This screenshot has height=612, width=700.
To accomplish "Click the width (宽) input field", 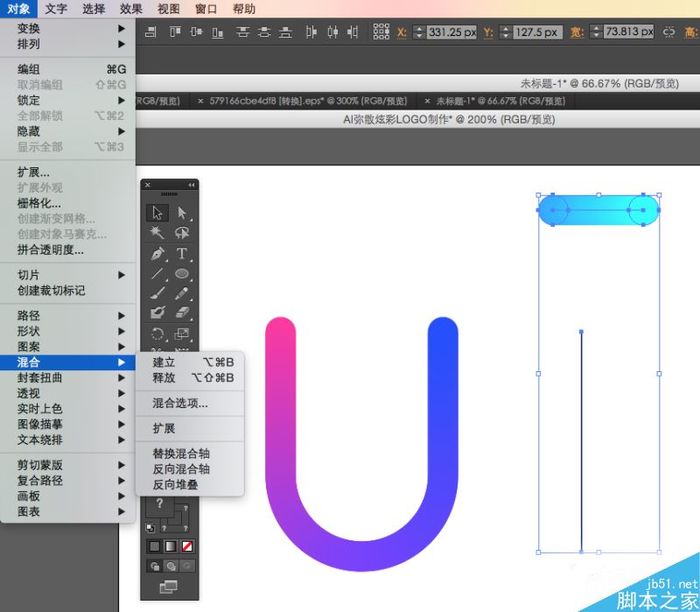I will tap(628, 32).
